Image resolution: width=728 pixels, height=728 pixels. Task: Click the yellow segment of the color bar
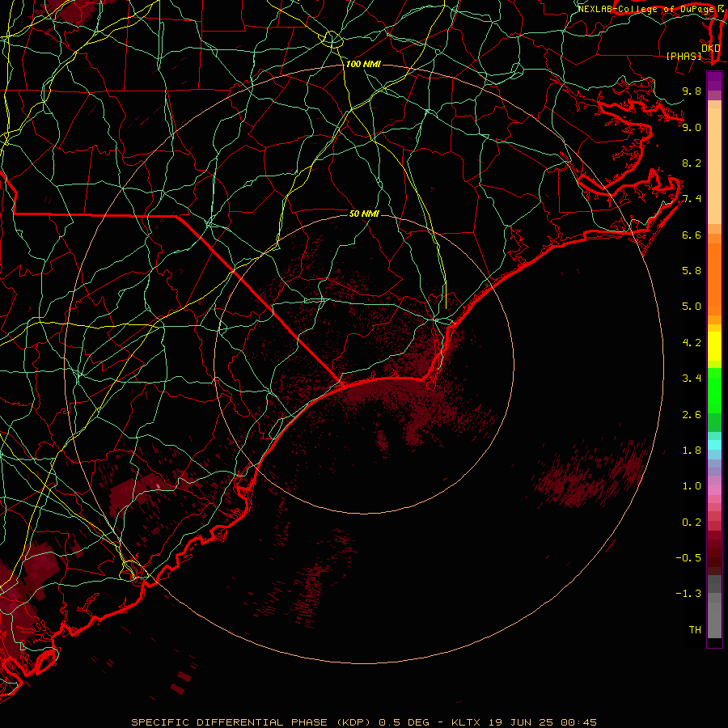point(714,346)
